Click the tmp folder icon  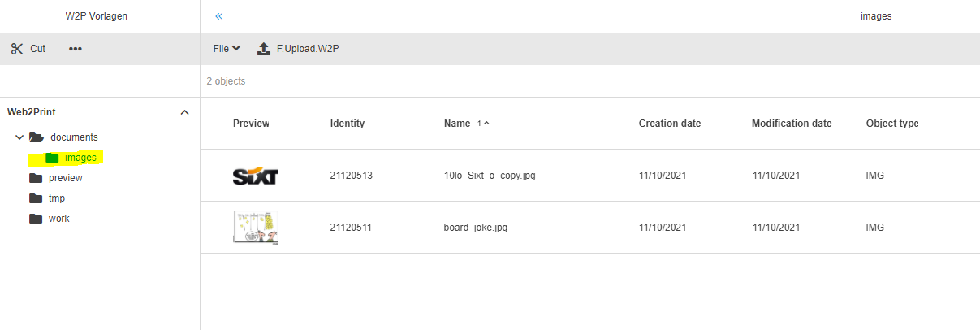(x=36, y=198)
